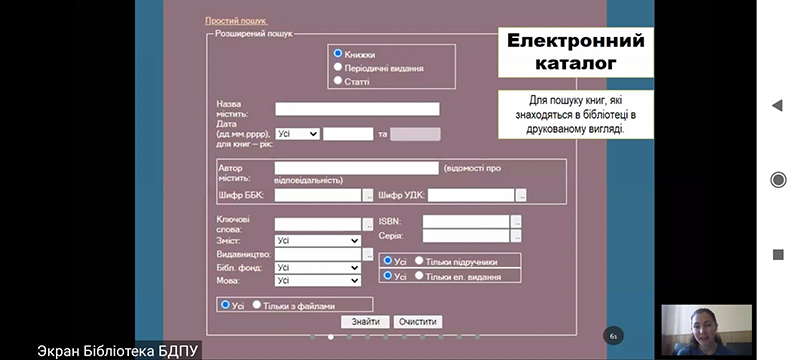Open the Серія browse button

point(516,236)
